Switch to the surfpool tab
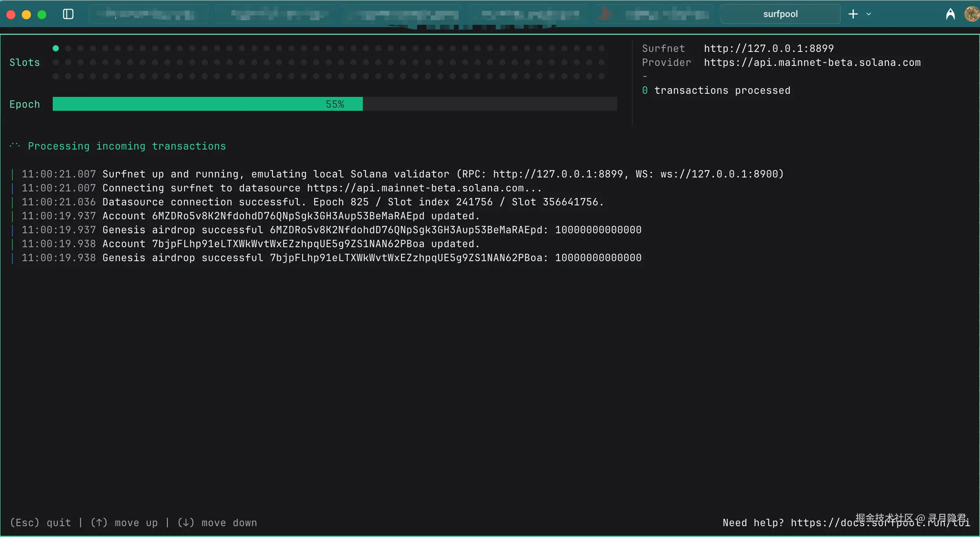 coord(780,14)
